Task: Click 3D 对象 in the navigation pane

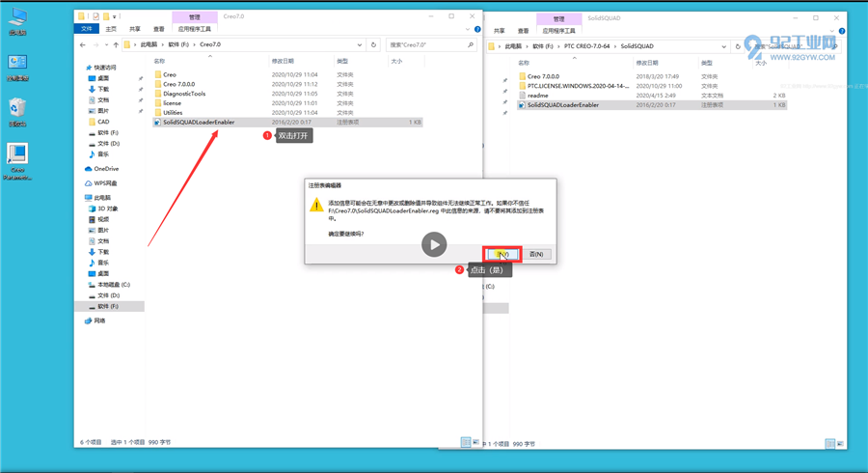Action: point(107,209)
